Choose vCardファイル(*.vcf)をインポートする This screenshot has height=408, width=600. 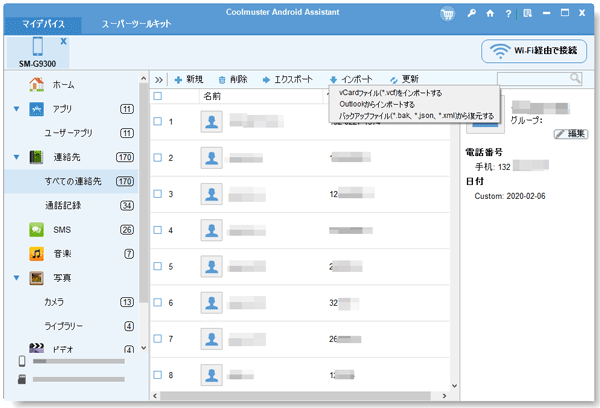coord(390,93)
